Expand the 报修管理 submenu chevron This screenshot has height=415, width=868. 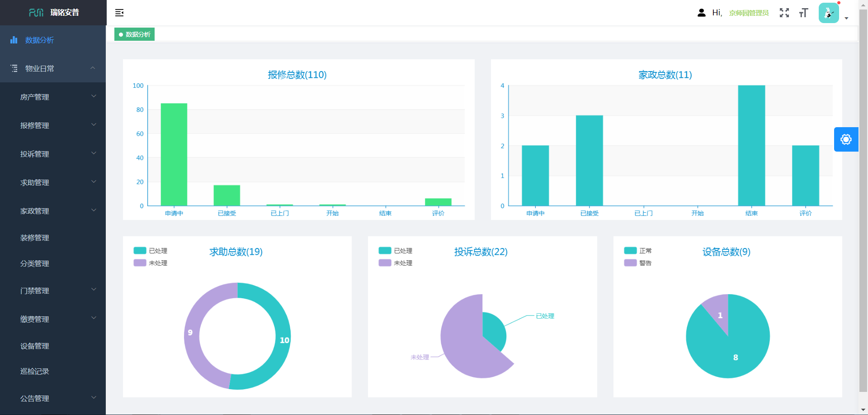click(x=94, y=125)
